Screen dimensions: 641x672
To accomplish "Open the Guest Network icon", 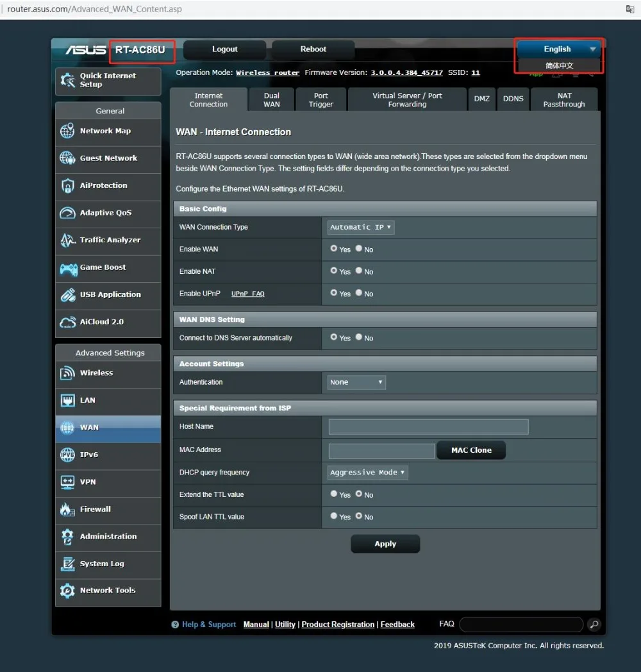I will click(x=68, y=158).
